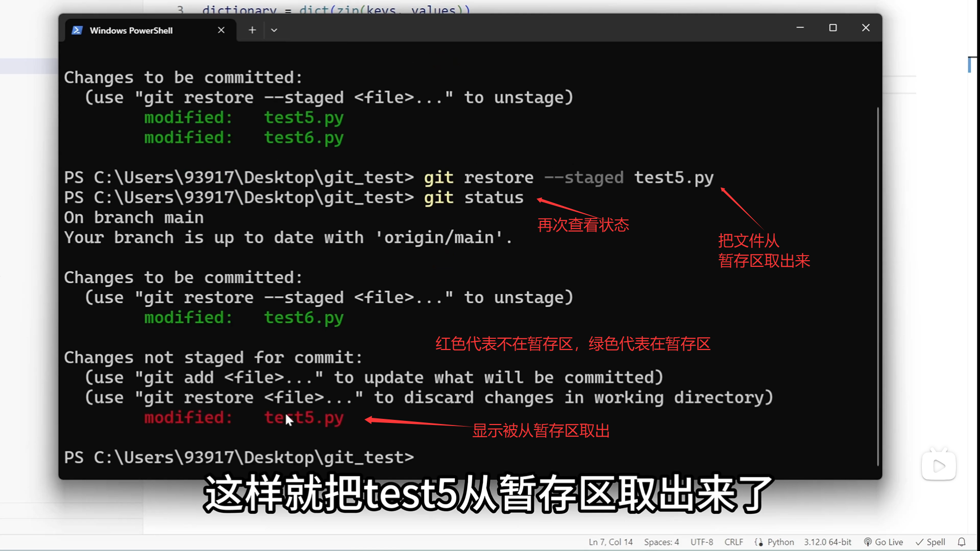Go to line via Ln 7, Col 14
This screenshot has width=980, height=551.
(610, 542)
